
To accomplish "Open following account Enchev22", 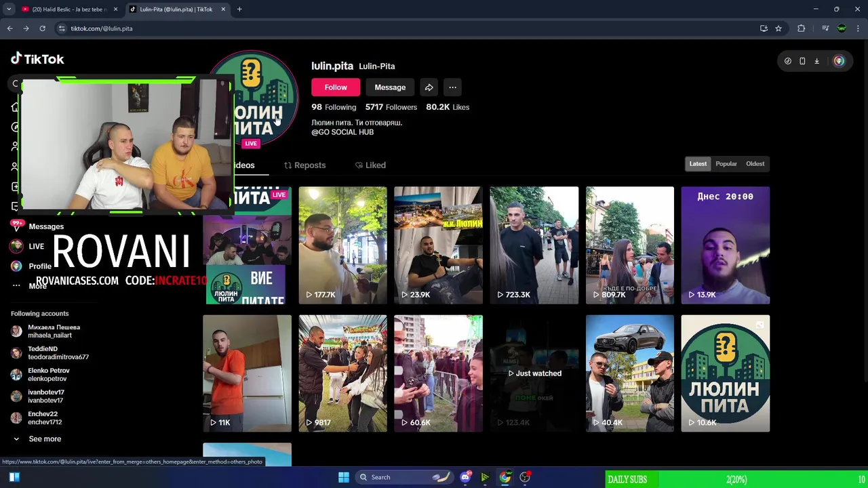I will pyautogui.click(x=37, y=418).
